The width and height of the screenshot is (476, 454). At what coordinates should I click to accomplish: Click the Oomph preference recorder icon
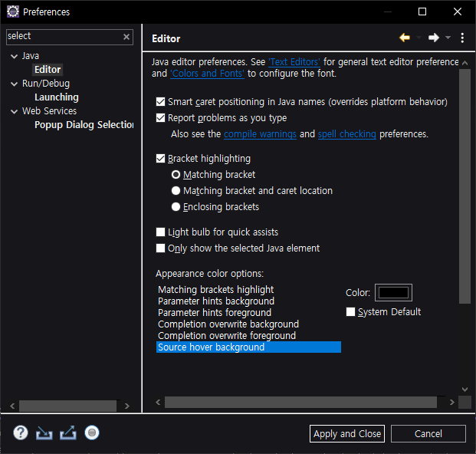point(92,433)
